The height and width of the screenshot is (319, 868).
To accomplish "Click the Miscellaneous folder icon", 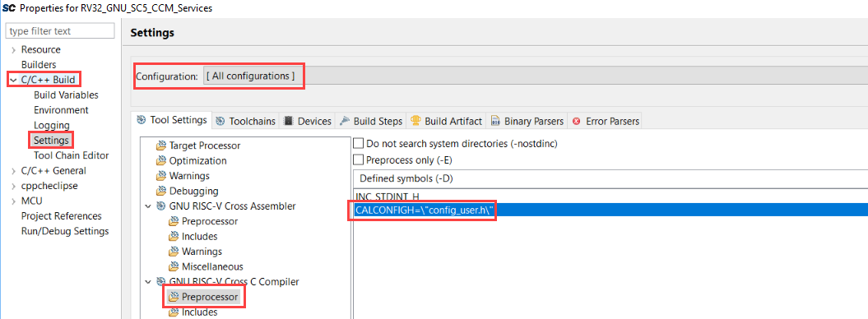I will 174,266.
